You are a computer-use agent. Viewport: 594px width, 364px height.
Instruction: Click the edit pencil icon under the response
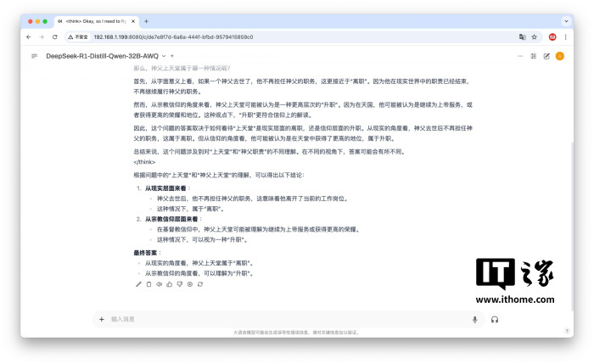pos(138,284)
